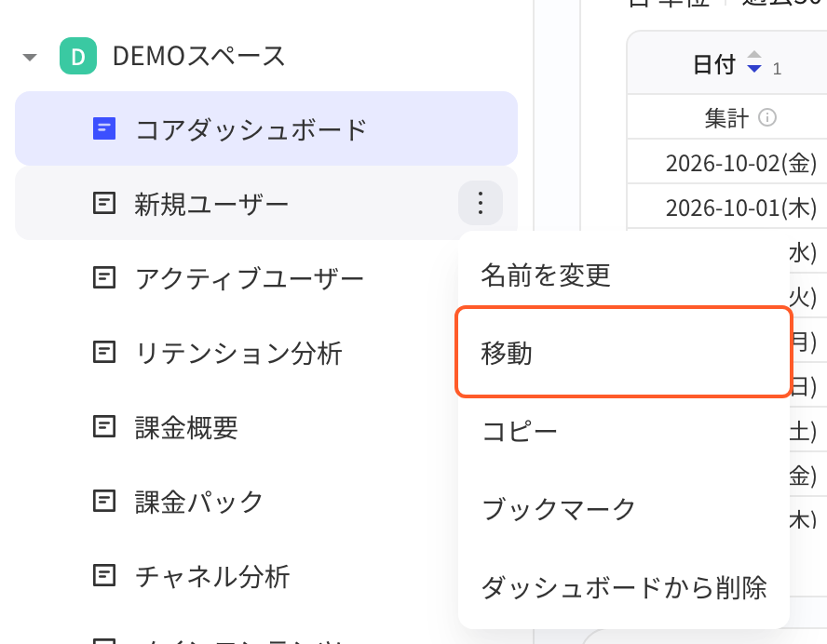Choose コピー from the context menu
827x644 pixels.
tap(624, 431)
